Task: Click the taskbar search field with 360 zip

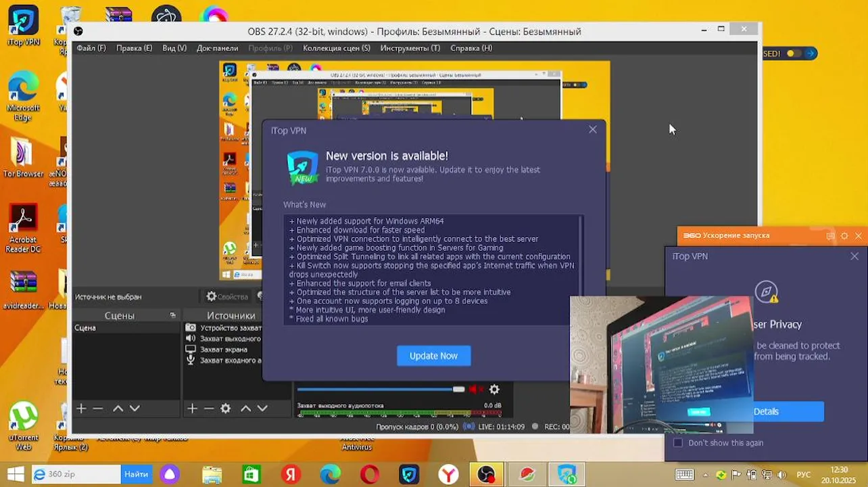Action: pyautogui.click(x=76, y=475)
